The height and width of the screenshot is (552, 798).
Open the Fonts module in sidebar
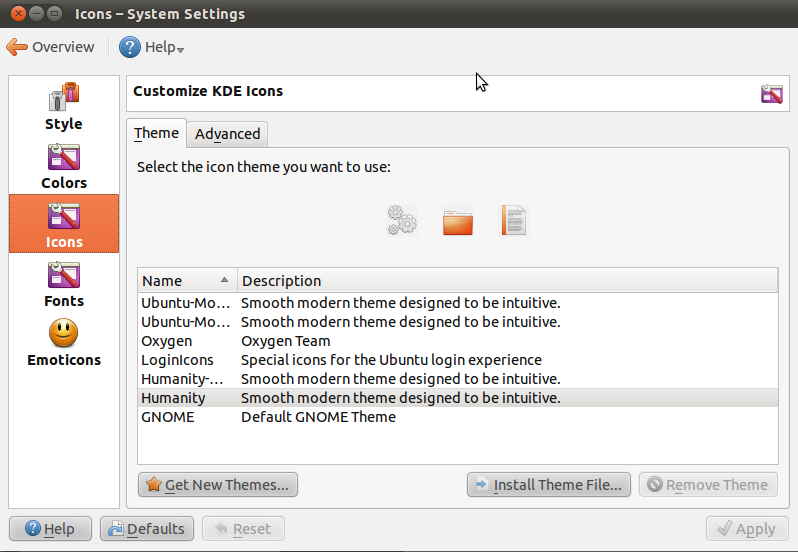click(x=64, y=285)
